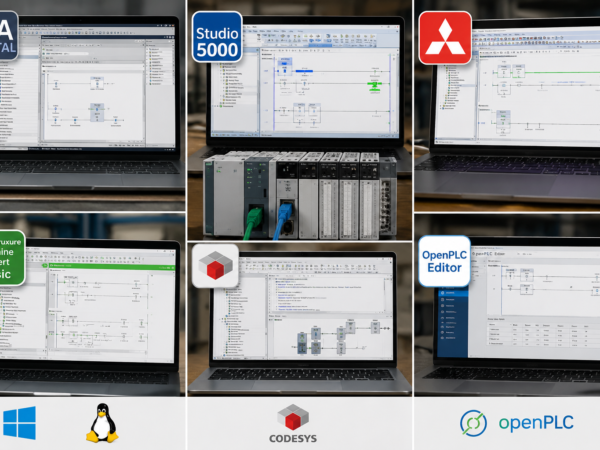Screen dimensions: 600x450
Task: Click the Linux Tux penguin icon
Action: [x=102, y=423]
